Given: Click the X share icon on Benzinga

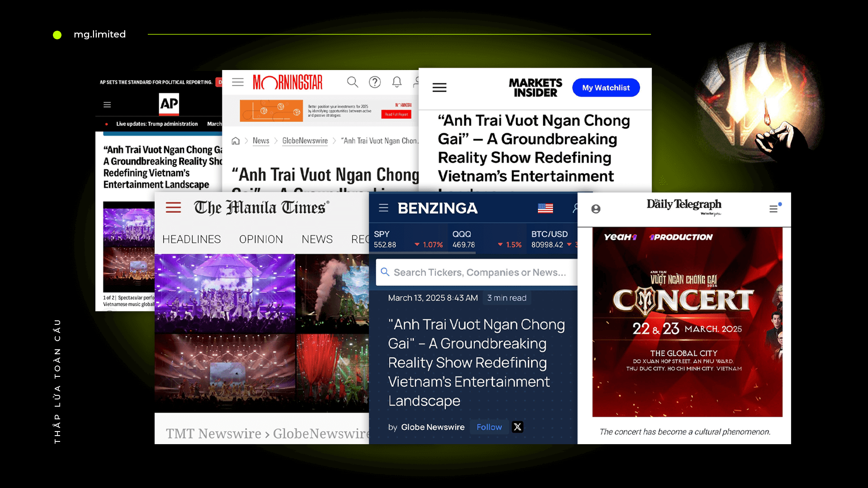Looking at the screenshot, I should [x=518, y=427].
